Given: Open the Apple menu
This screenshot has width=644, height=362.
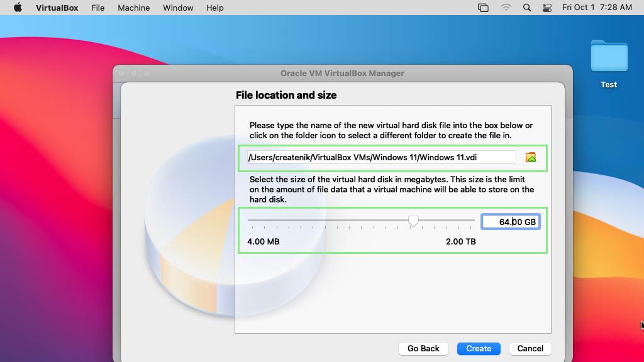Looking at the screenshot, I should point(17,8).
